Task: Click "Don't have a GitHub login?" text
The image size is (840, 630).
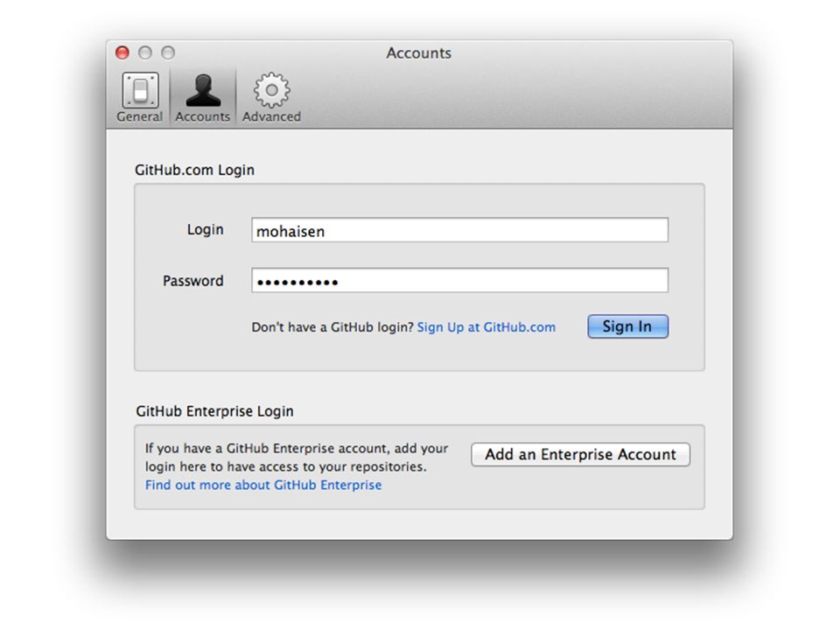Action: coord(332,327)
